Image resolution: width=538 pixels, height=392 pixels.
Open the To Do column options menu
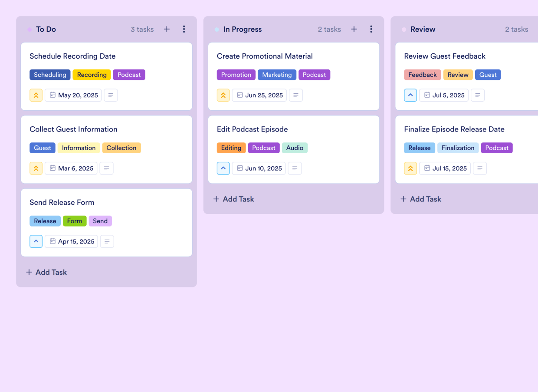pos(184,29)
